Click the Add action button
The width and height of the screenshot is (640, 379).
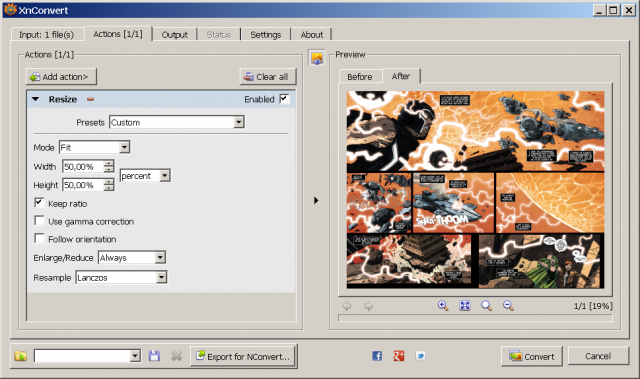point(61,77)
